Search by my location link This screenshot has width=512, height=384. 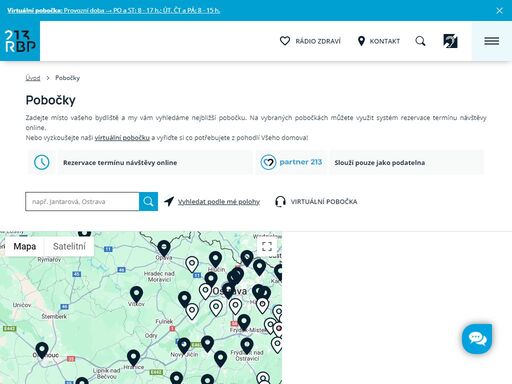pos(219,202)
